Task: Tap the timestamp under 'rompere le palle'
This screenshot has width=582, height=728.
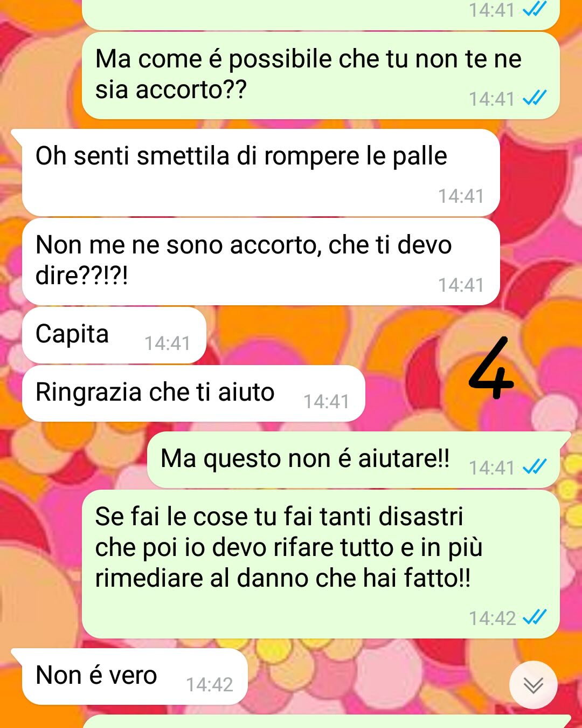Action: pos(461,196)
